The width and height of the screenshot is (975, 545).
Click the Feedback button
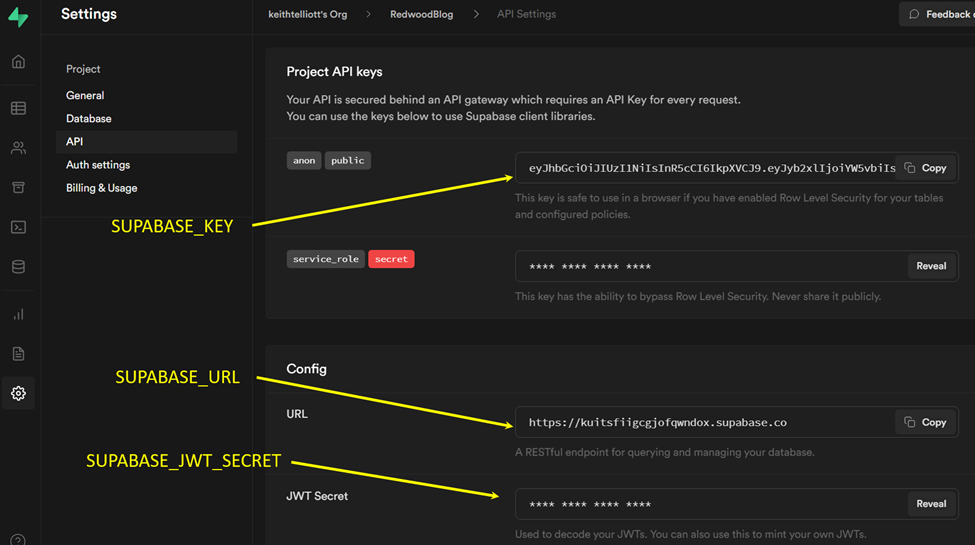pyautogui.click(x=938, y=14)
